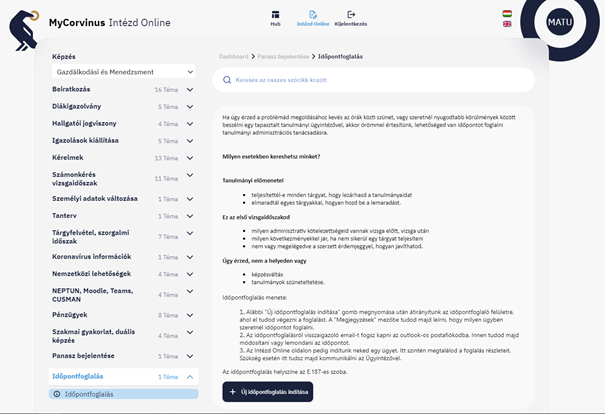Open Intézd Online icon in header
605x414 pixels.
point(313,15)
